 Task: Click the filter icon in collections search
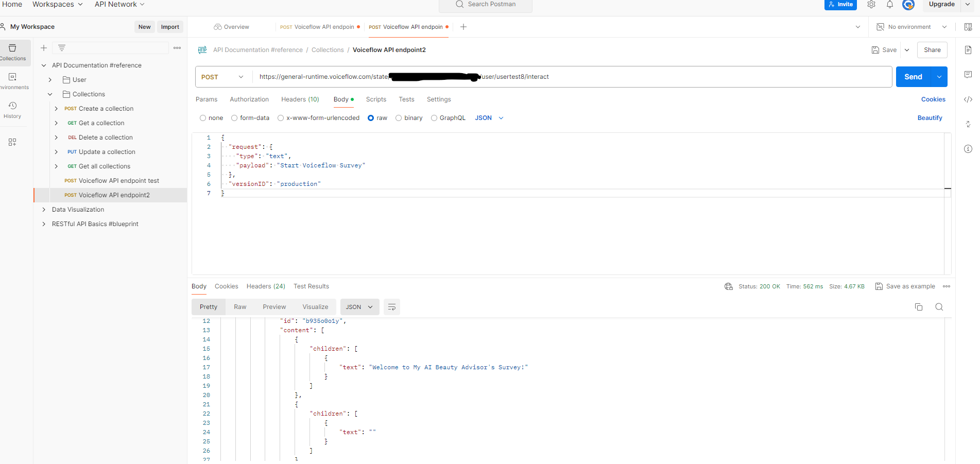pos(62,48)
